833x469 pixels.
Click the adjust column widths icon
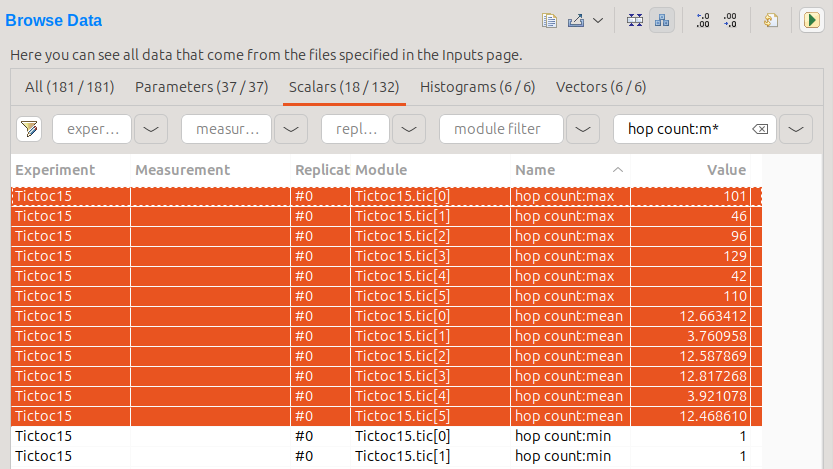click(634, 21)
